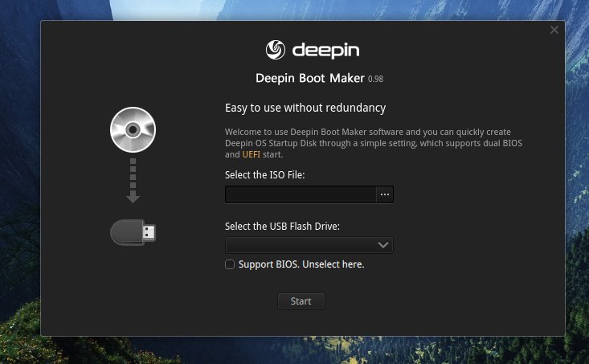Open the ISO file browse dialog via the ellipsis button
The image size is (589, 364).
384,194
